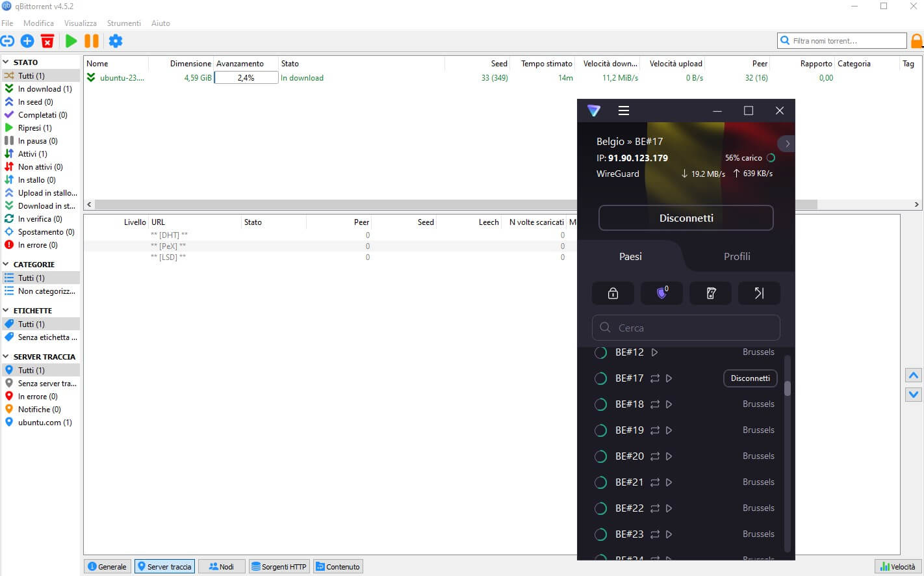Click the small Disconnetti button on BE#17
This screenshot has width=924, height=576.
pyautogui.click(x=751, y=378)
